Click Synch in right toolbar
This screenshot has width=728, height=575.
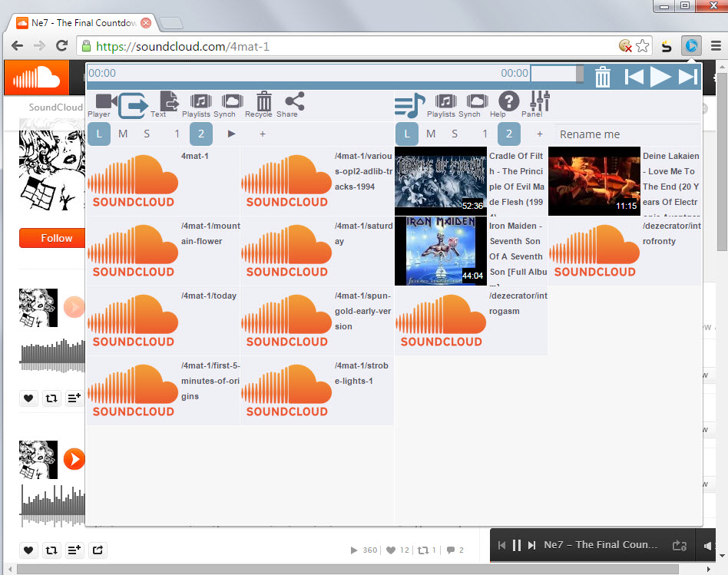[x=478, y=101]
